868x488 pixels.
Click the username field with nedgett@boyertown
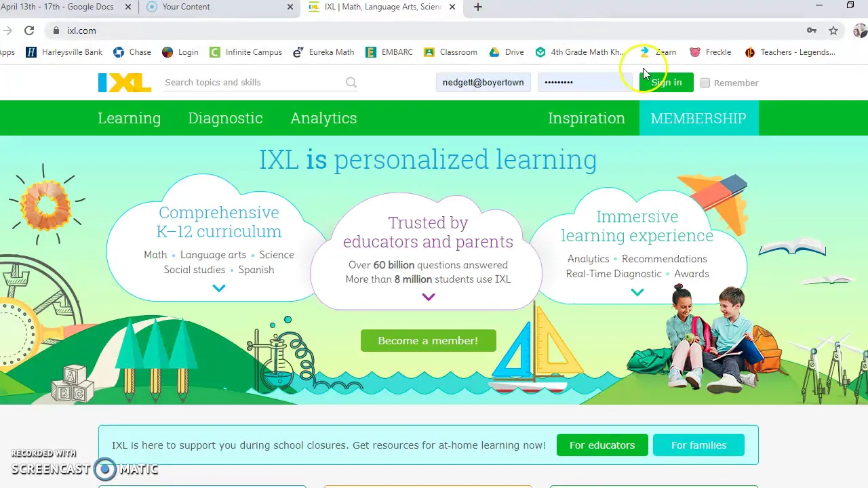(484, 82)
